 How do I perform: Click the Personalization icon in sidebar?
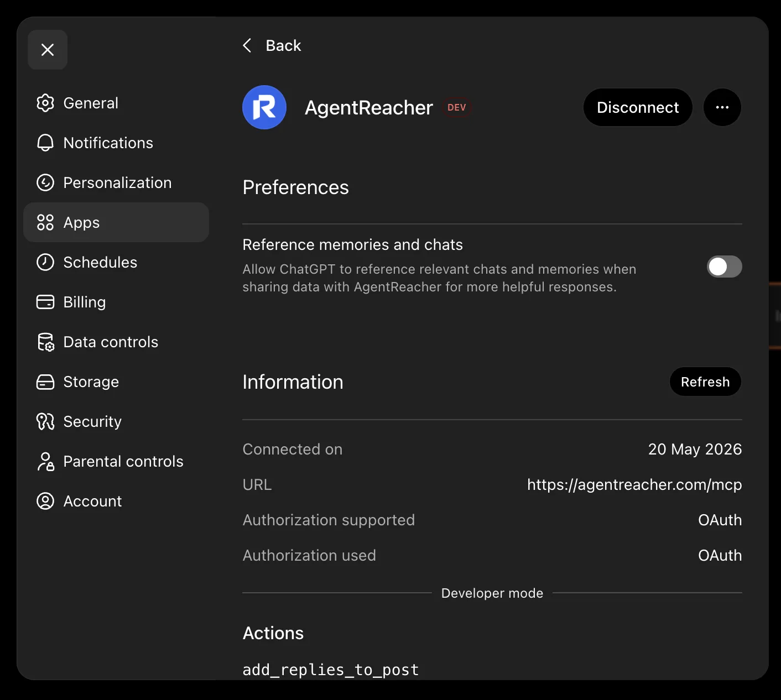coord(45,182)
